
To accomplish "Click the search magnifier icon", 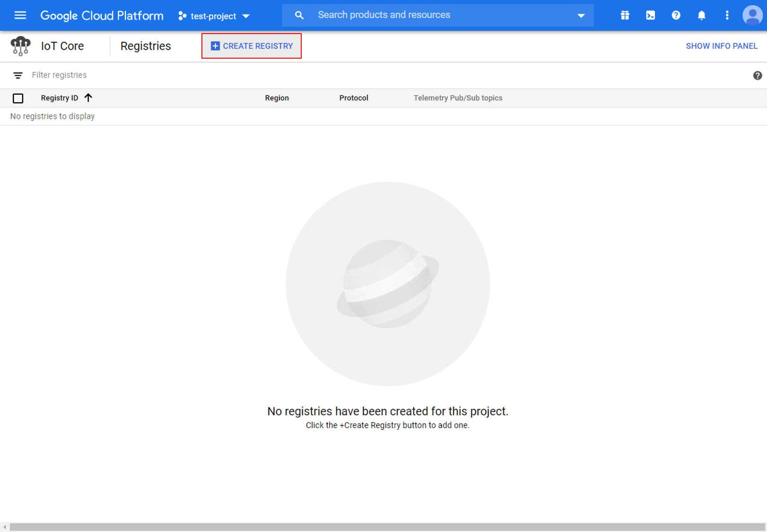I will coord(299,15).
